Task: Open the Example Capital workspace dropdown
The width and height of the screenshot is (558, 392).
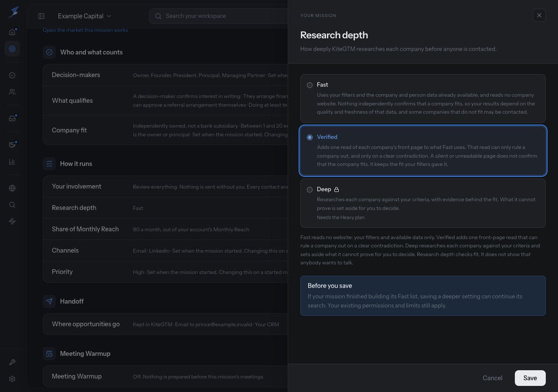Action: click(x=84, y=16)
